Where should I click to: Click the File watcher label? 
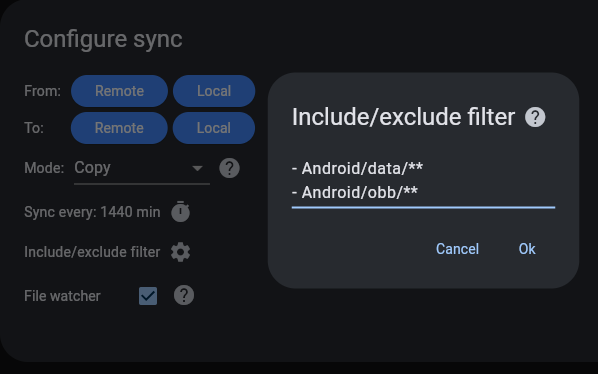(62, 296)
